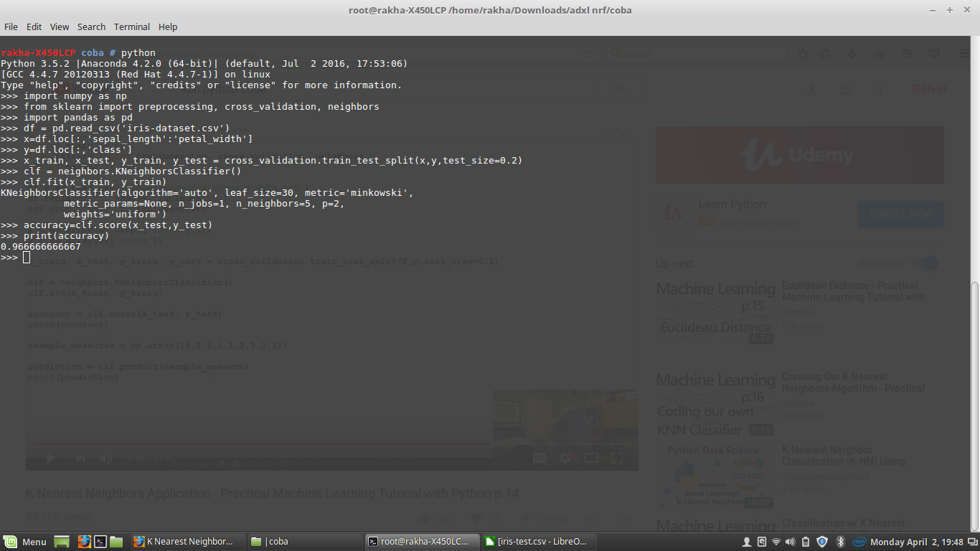Click the battery status tray icon
This screenshot has height=551, width=980.
806,542
